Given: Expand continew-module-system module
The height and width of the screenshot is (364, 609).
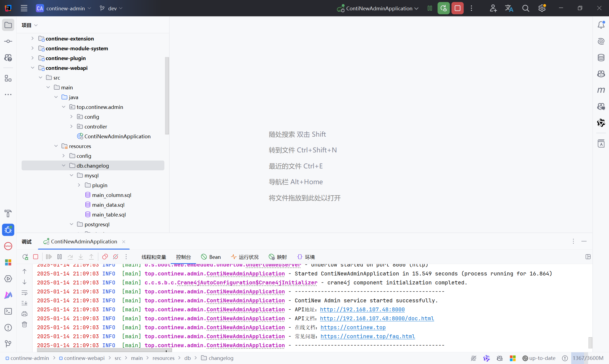Looking at the screenshot, I should [32, 48].
